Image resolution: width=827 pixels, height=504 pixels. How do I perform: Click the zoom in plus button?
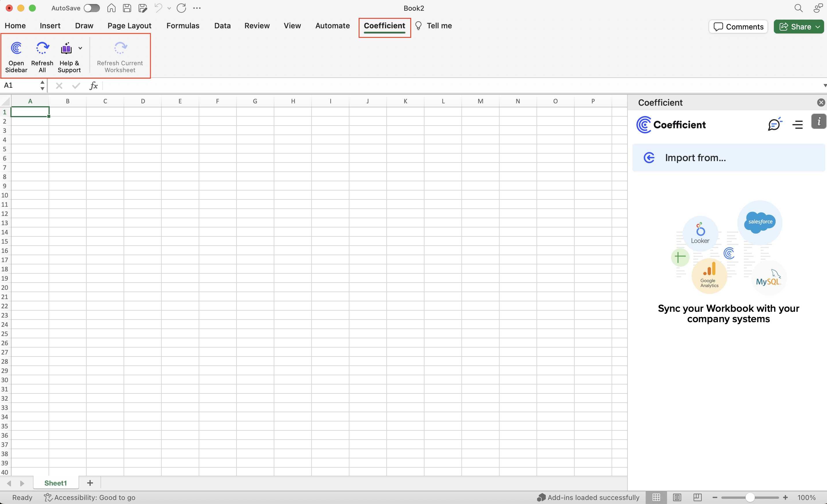click(785, 498)
